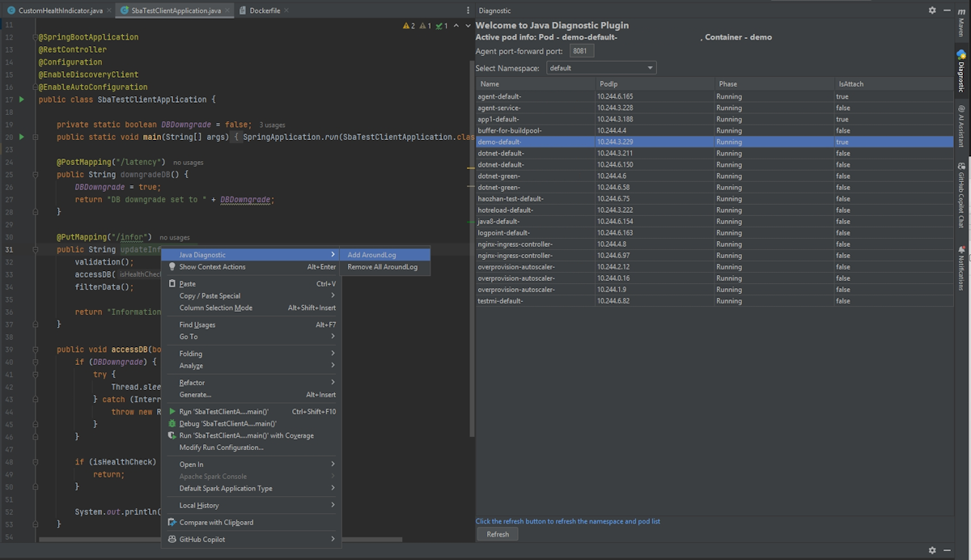The image size is (971, 560).
Task: Click the Refresh button below the pod list
Action: click(497, 534)
